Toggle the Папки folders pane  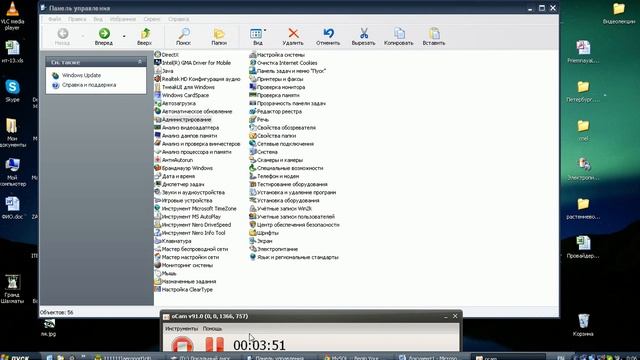(219, 36)
